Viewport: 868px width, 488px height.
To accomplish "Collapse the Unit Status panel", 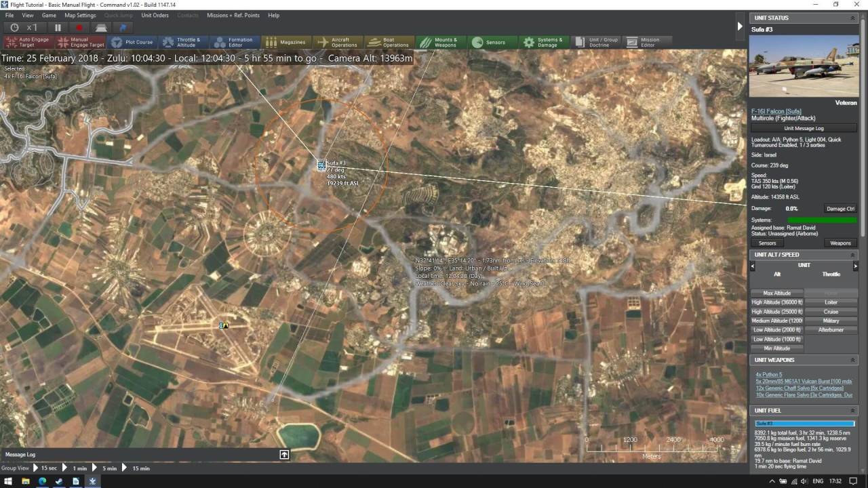I will click(852, 18).
